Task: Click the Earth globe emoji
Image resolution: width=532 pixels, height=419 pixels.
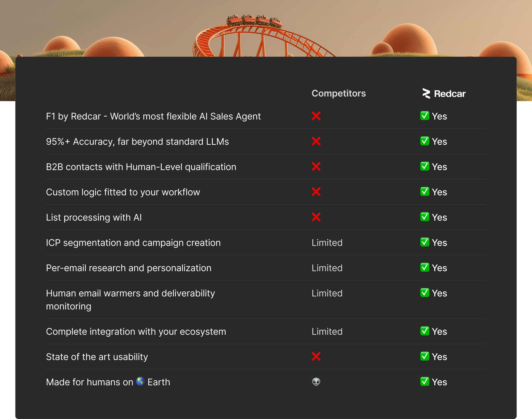Action: (x=140, y=381)
